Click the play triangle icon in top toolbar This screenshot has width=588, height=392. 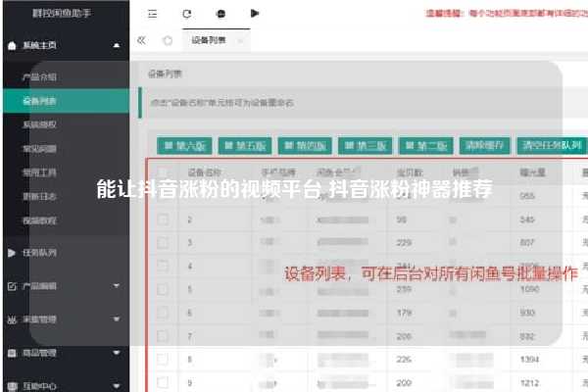coord(255,14)
